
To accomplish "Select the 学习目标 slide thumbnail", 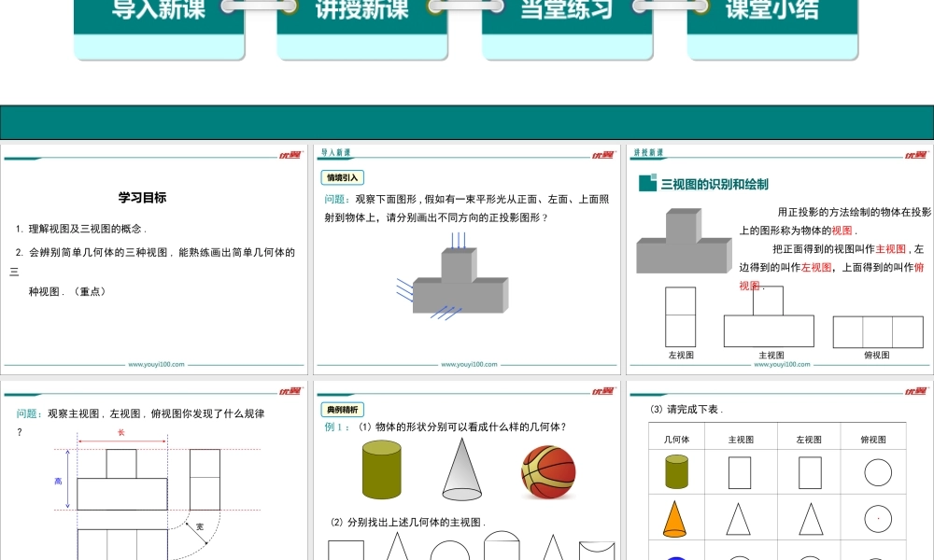I will pos(154,259).
